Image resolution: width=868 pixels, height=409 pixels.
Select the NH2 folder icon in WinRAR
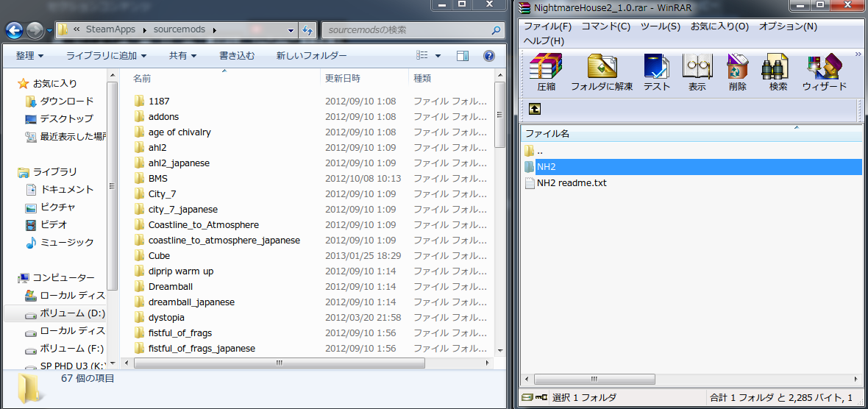point(529,166)
